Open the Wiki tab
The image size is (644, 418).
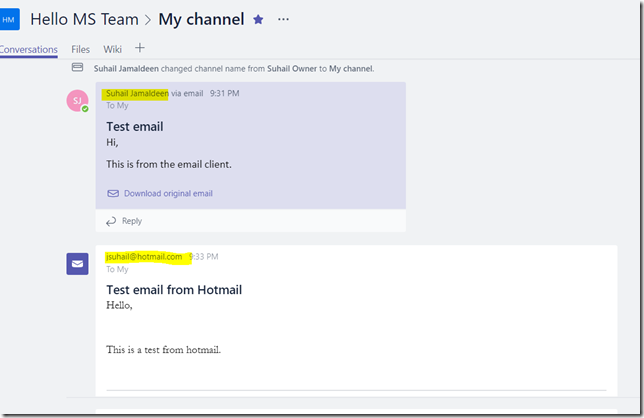tap(113, 49)
